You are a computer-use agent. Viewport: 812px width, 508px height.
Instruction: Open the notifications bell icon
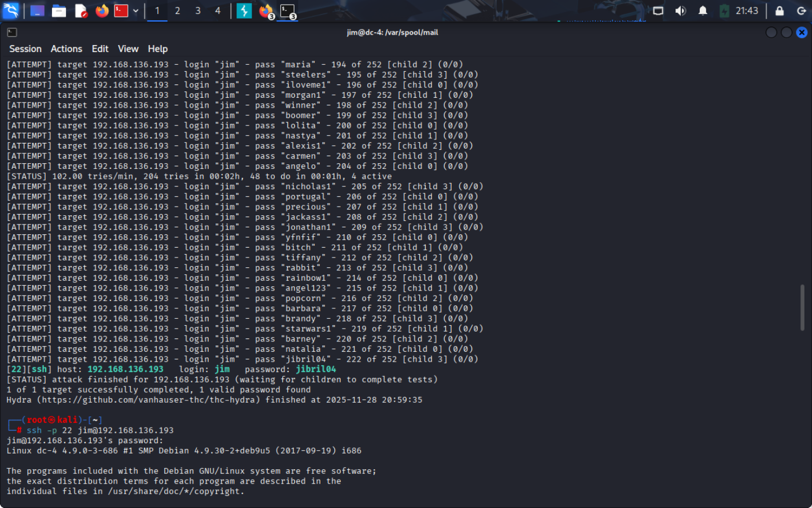pyautogui.click(x=703, y=10)
